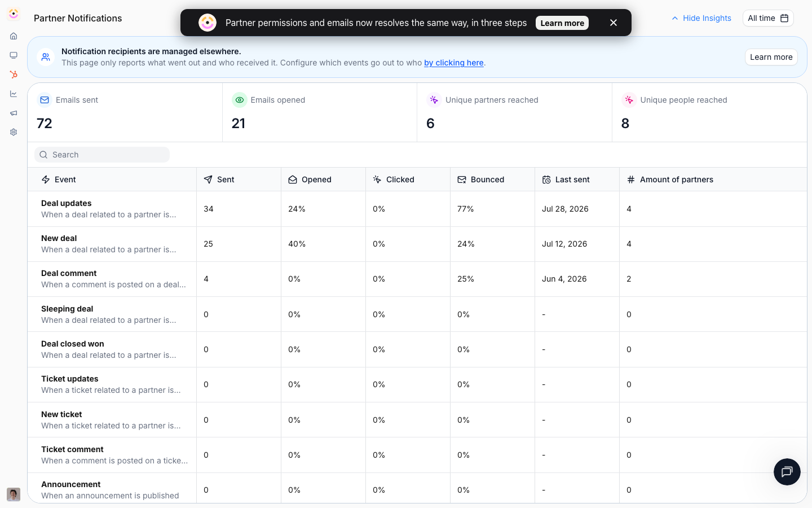Select the Deal comment event row title

69,273
